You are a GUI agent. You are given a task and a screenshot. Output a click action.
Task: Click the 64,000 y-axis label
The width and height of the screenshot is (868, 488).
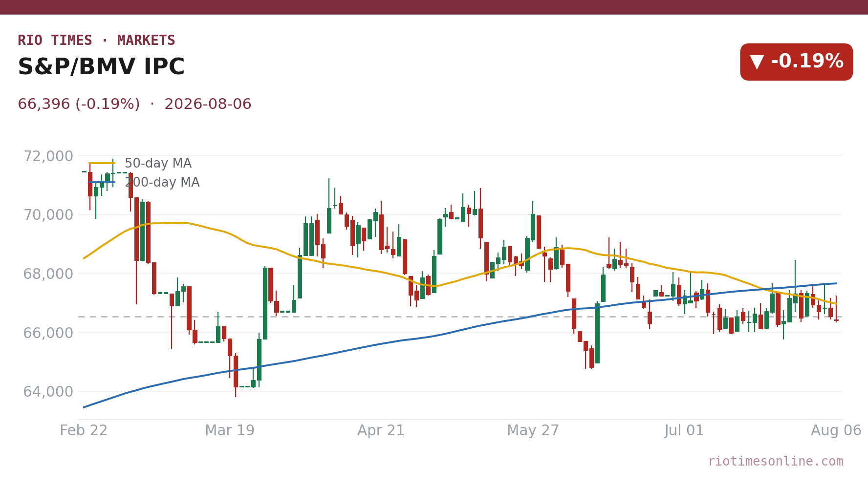(48, 392)
